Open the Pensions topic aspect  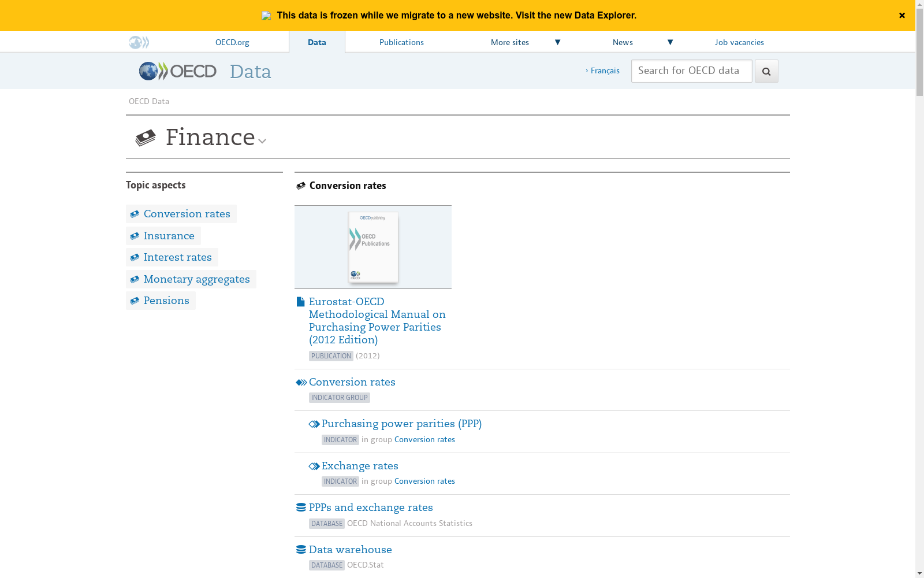pyautogui.click(x=166, y=301)
